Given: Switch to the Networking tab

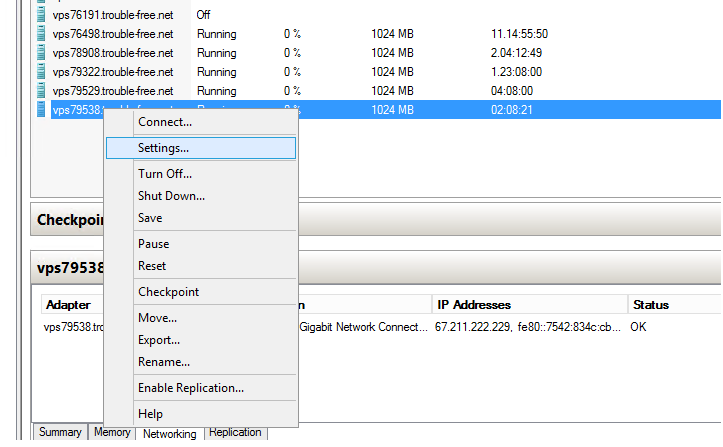Looking at the screenshot, I should point(169,434).
